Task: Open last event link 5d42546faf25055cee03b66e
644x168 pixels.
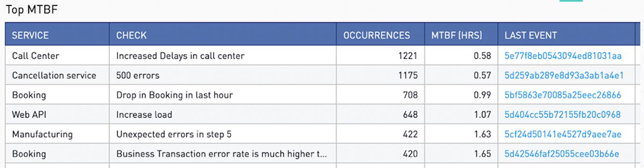Action: click(x=562, y=154)
